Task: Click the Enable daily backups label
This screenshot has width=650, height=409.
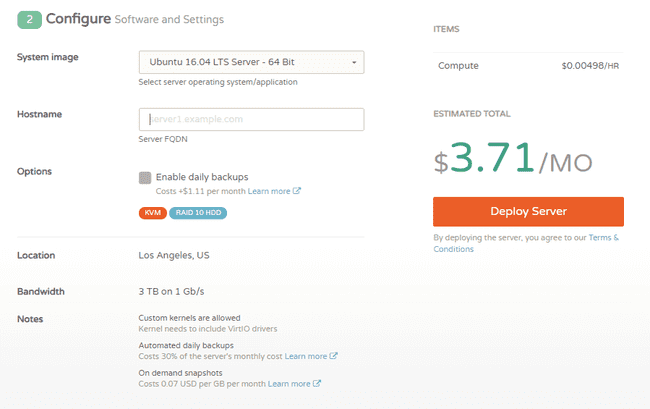Action: [x=202, y=177]
